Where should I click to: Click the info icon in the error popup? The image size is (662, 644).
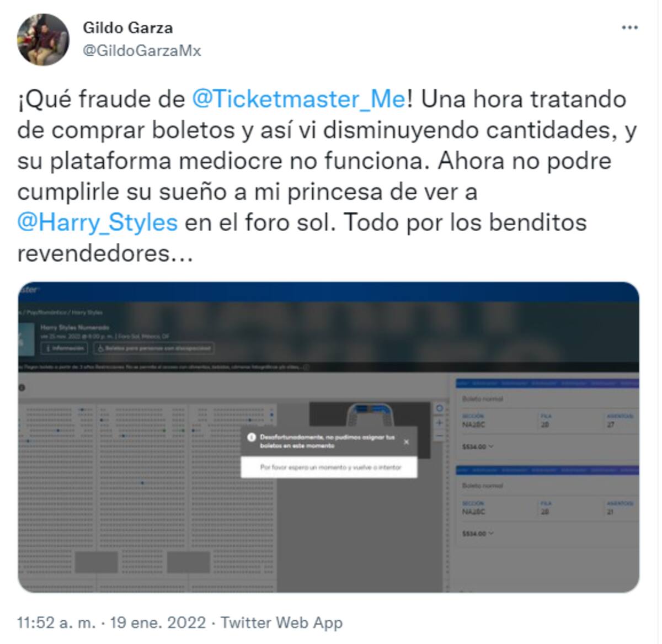tap(251, 438)
